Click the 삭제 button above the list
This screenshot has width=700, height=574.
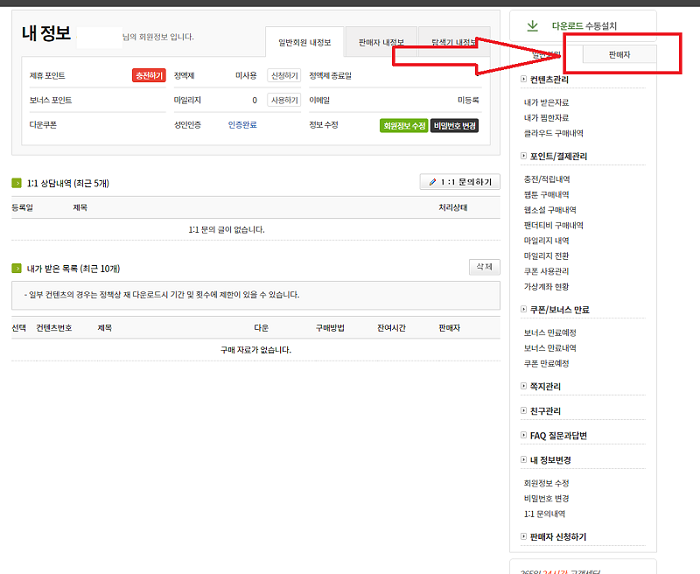coord(484,267)
